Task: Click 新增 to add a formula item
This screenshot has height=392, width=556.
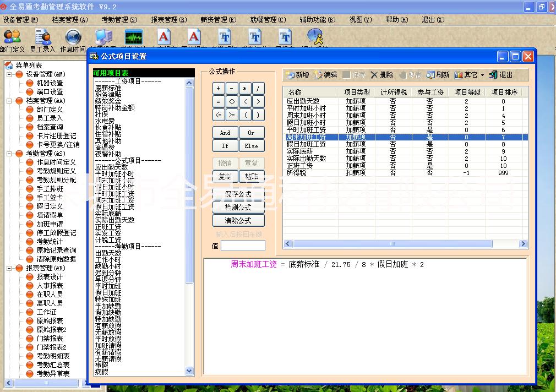Action: tap(297, 75)
